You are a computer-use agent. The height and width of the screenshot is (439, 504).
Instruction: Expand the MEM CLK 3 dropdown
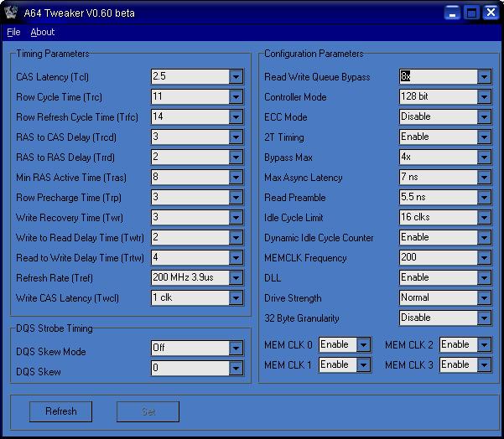click(484, 364)
